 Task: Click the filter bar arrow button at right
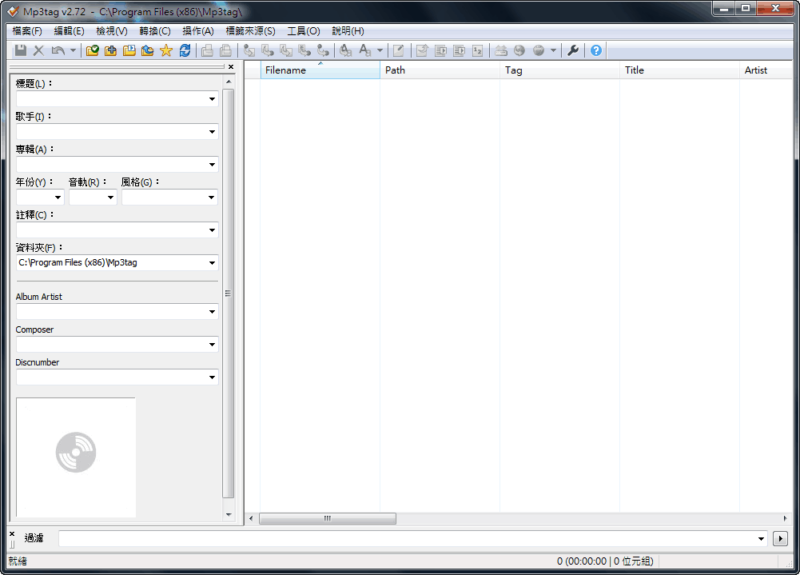click(780, 538)
